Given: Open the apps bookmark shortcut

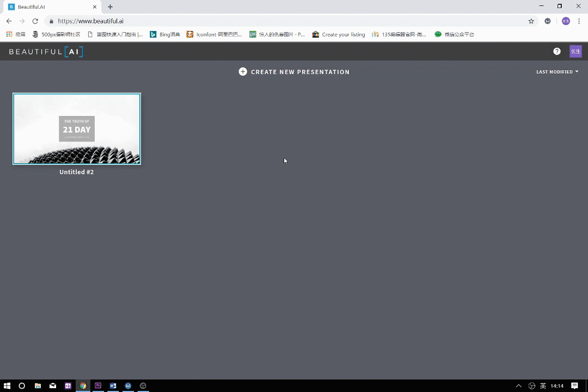Looking at the screenshot, I should pos(16,34).
